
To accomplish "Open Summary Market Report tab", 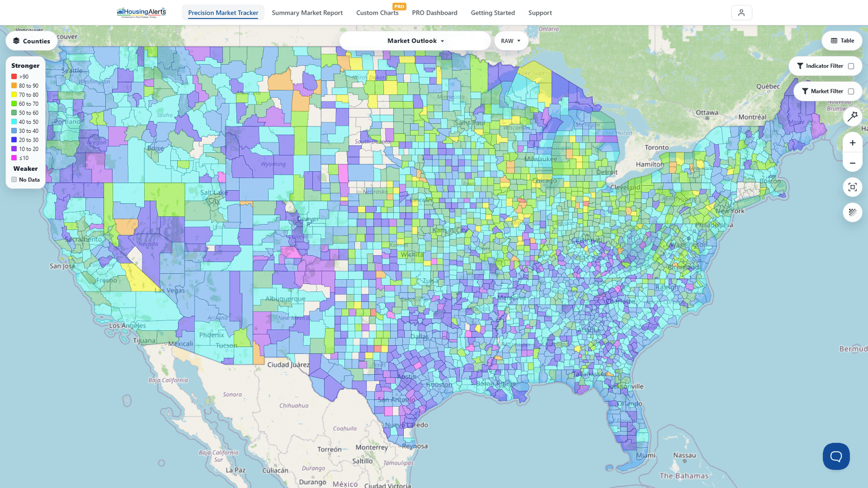I will click(x=307, y=12).
